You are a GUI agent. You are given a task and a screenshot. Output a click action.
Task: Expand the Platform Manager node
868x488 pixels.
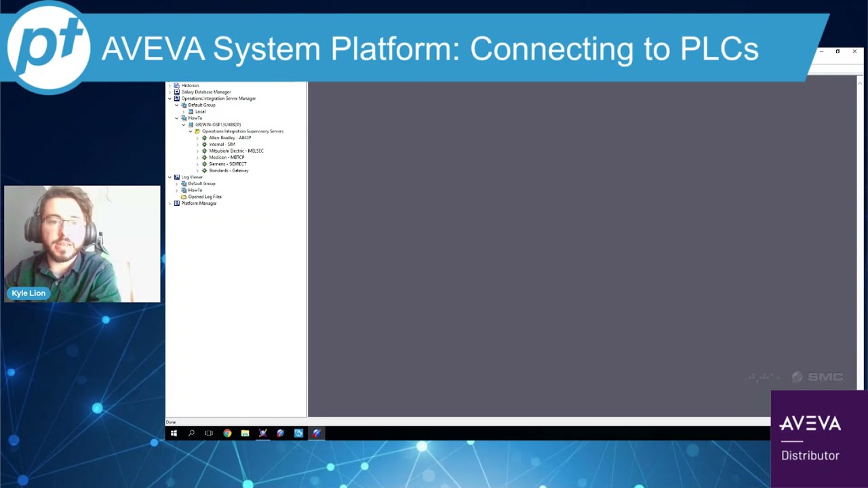click(170, 203)
